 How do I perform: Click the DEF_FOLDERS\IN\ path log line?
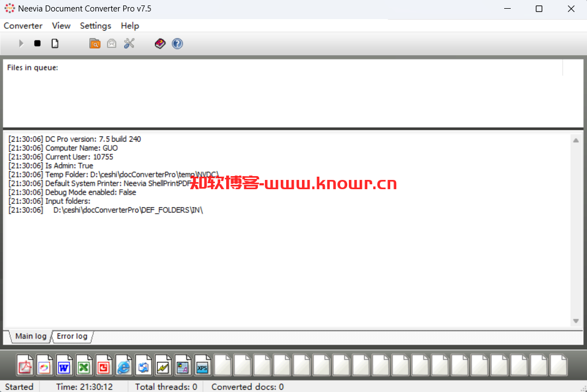[106, 210]
